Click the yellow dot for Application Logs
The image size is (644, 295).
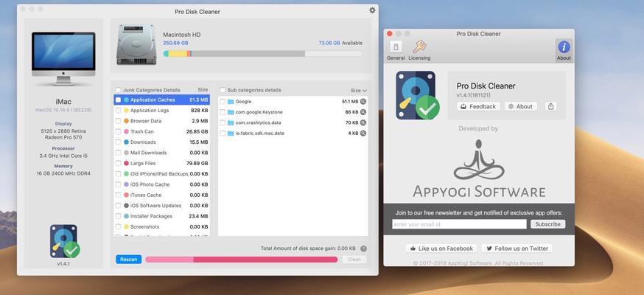127,111
